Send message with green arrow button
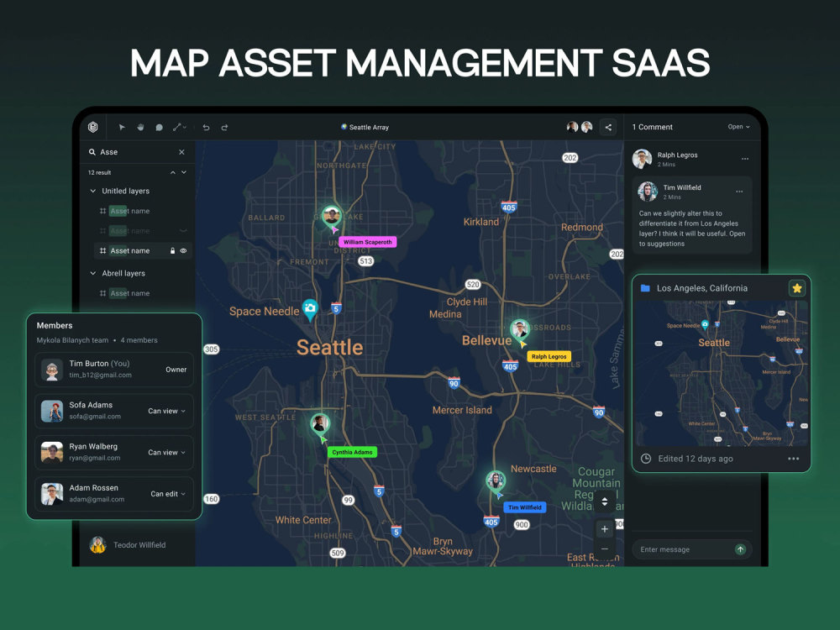Image resolution: width=840 pixels, height=630 pixels. pyautogui.click(x=740, y=549)
